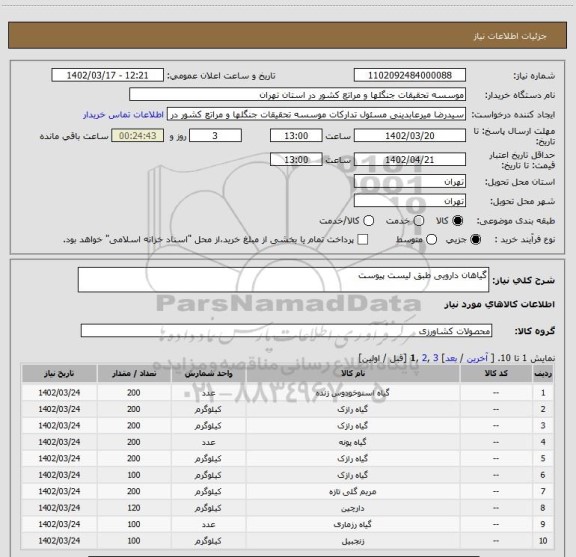
Task: Click the request number field 1102092484000088
Action: (x=410, y=75)
